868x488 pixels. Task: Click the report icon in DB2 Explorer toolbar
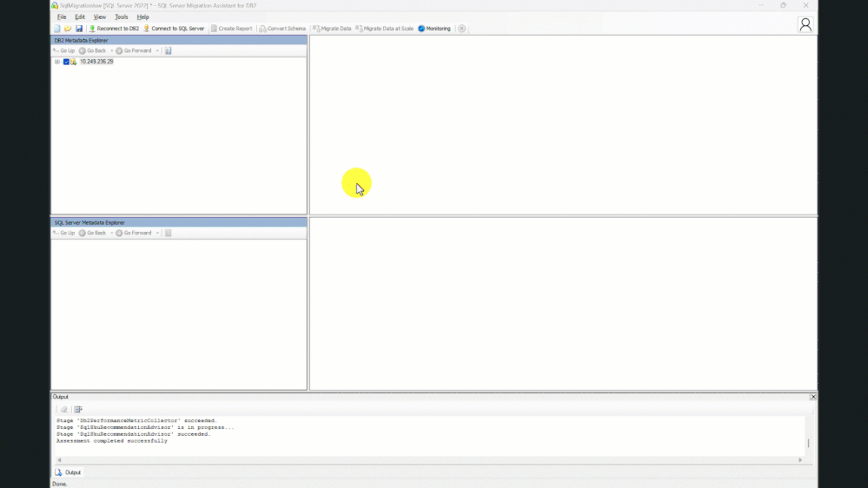point(169,51)
